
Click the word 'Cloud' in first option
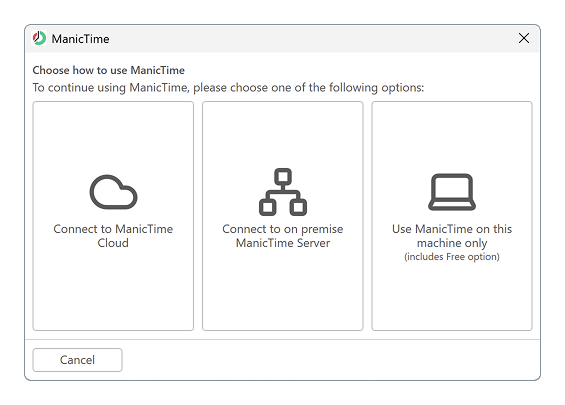coord(113,243)
